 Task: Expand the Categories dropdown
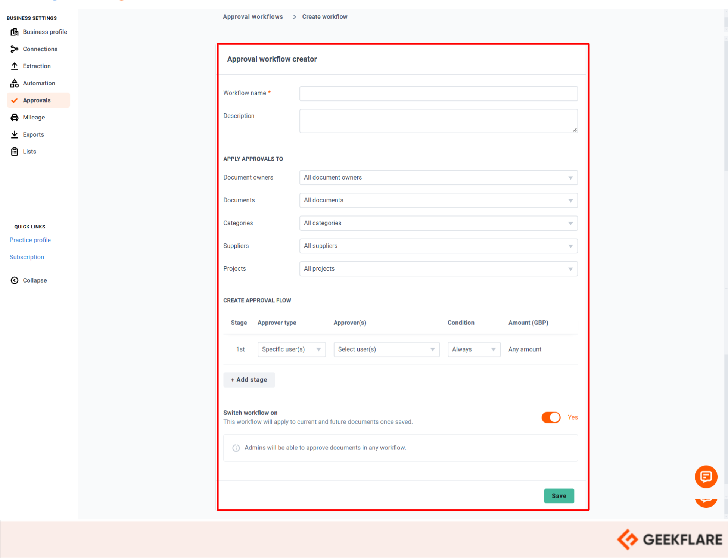pyautogui.click(x=438, y=223)
